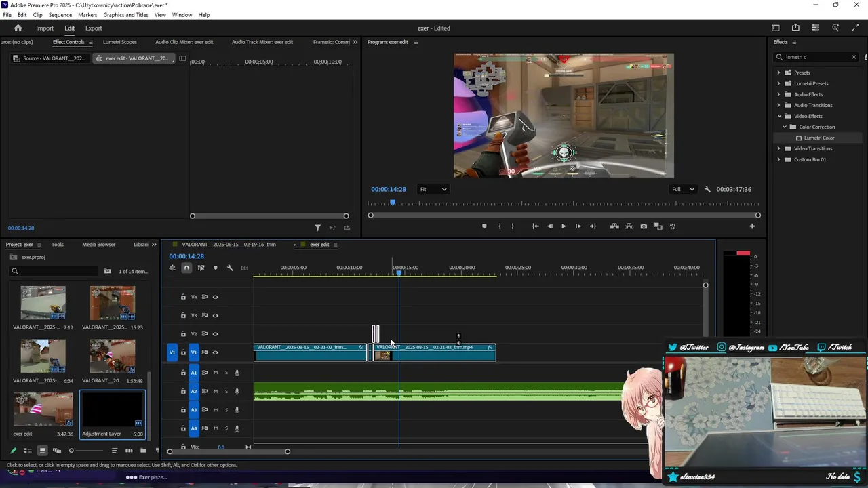
Task: Collapse the Color Correction subfolder
Action: (785, 127)
